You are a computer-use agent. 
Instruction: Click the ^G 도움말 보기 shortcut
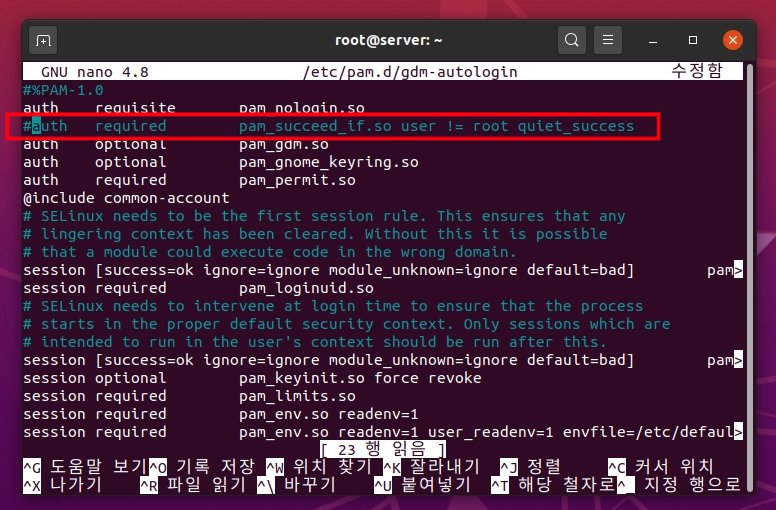85,466
